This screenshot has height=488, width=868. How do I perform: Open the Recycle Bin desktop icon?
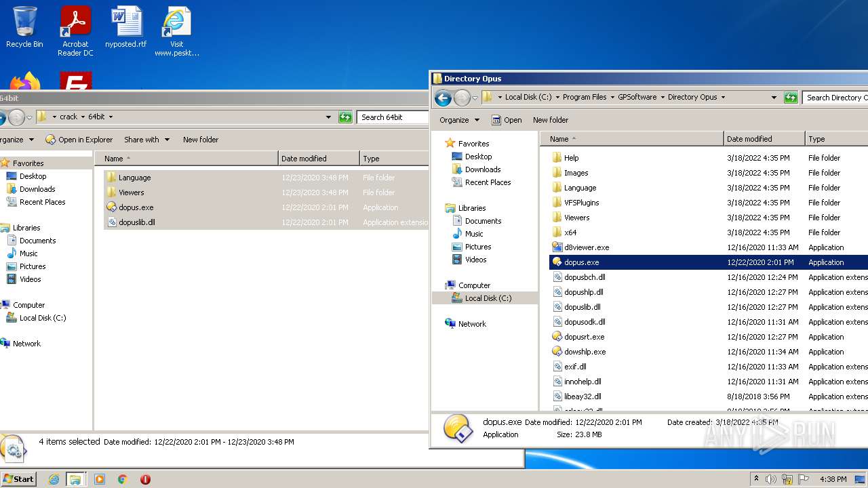pyautogui.click(x=24, y=27)
